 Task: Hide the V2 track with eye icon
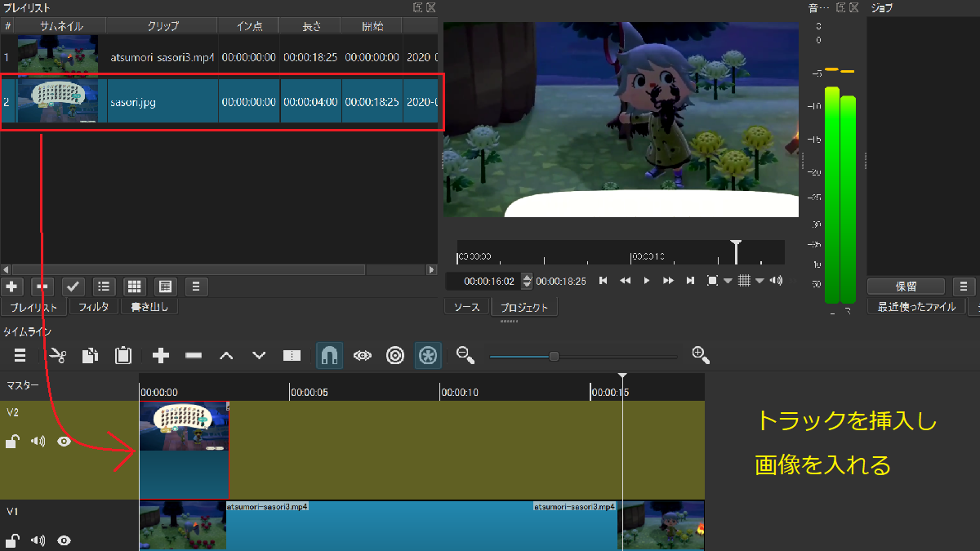64,442
